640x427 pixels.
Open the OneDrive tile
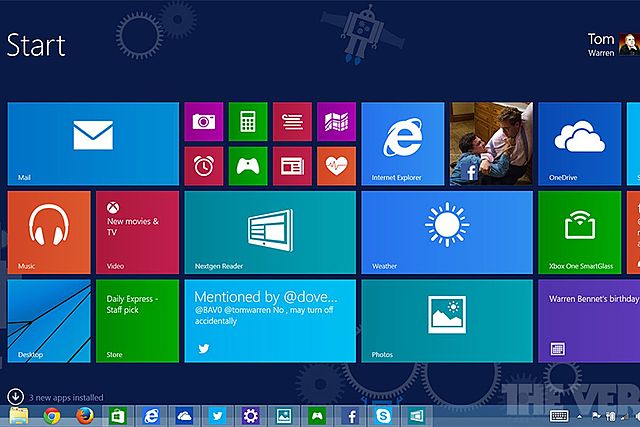(x=580, y=143)
